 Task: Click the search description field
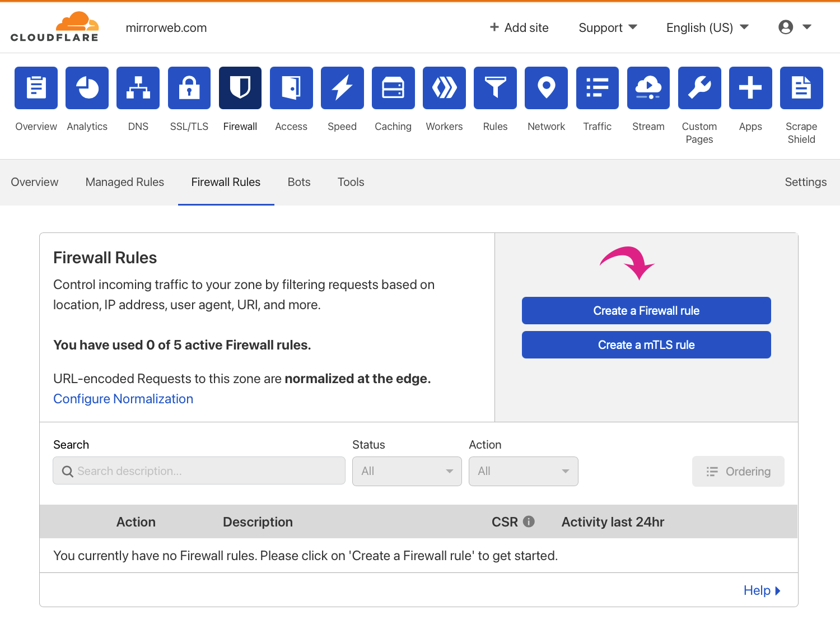(x=199, y=471)
